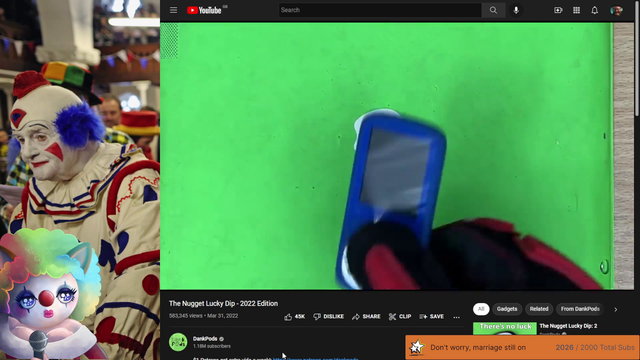Screen dimensions: 640x360
Task: Open The Nugget Lucky Dip: 2 title
Action: [x=568, y=326]
